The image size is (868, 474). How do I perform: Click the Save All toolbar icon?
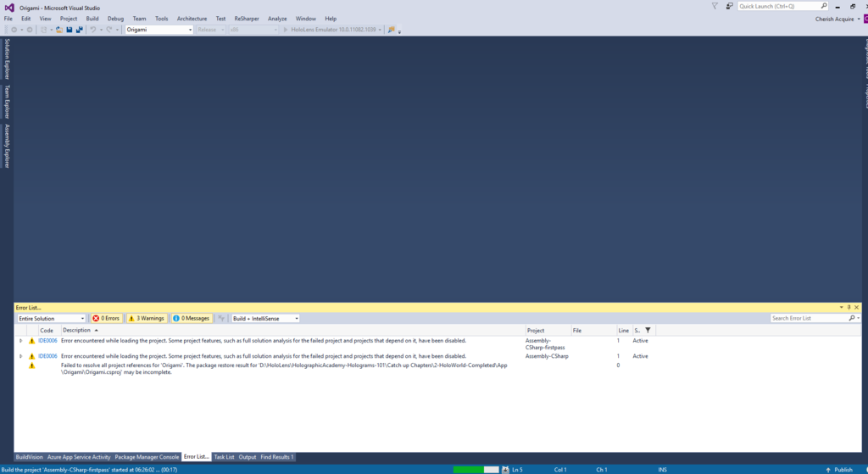tap(79, 30)
